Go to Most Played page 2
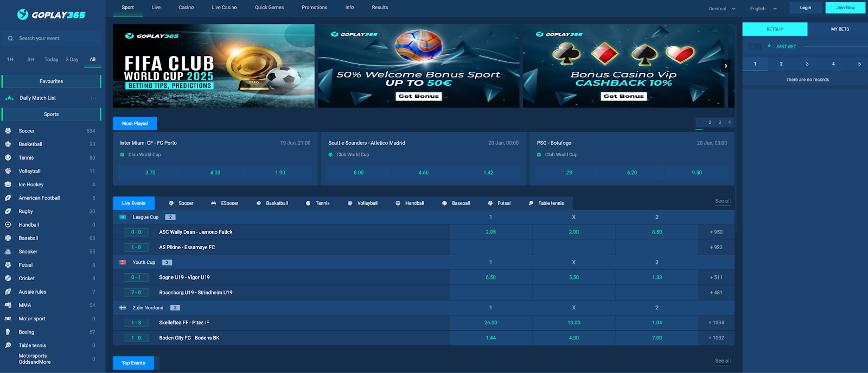 point(710,123)
